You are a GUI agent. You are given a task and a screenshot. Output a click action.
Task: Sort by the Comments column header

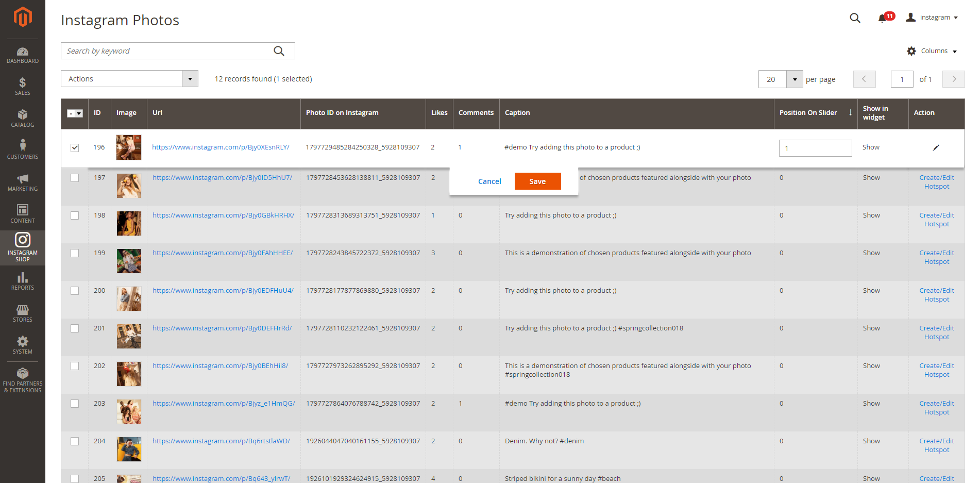[476, 113]
